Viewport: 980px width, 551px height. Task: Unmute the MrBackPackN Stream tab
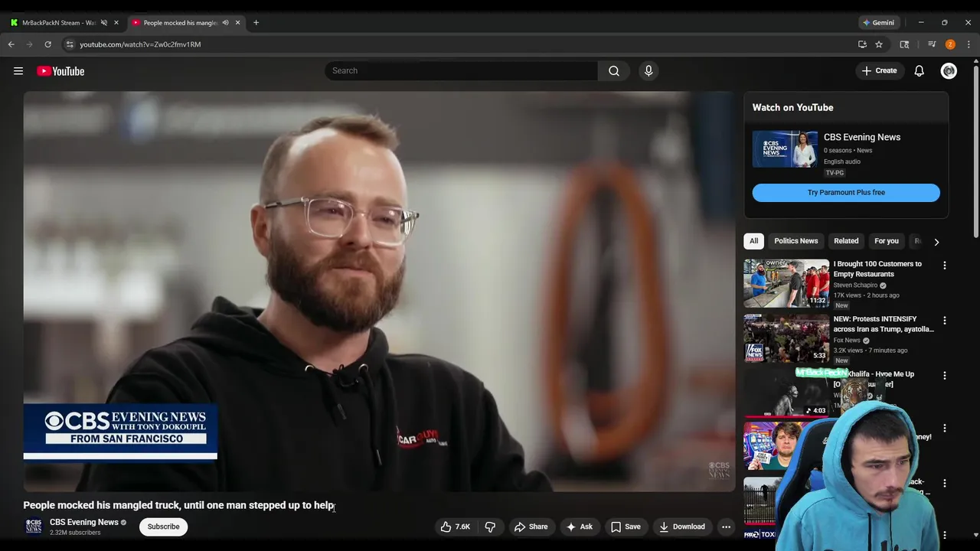(x=104, y=23)
